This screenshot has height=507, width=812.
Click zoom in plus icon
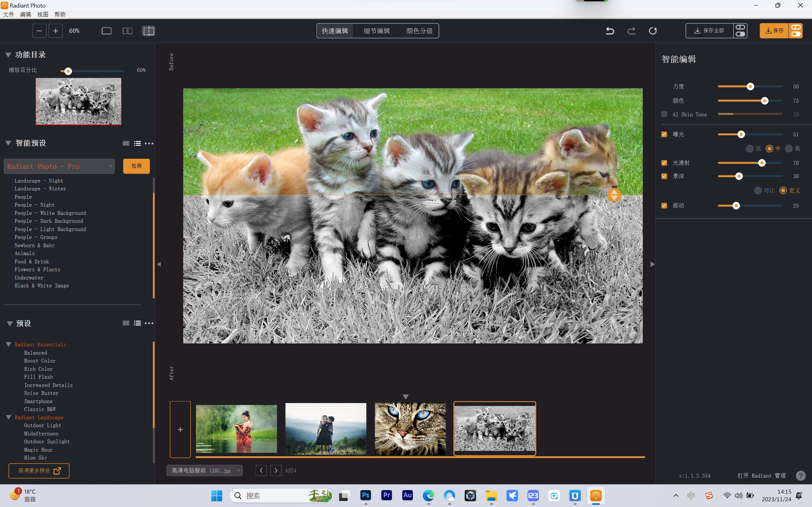tap(56, 31)
